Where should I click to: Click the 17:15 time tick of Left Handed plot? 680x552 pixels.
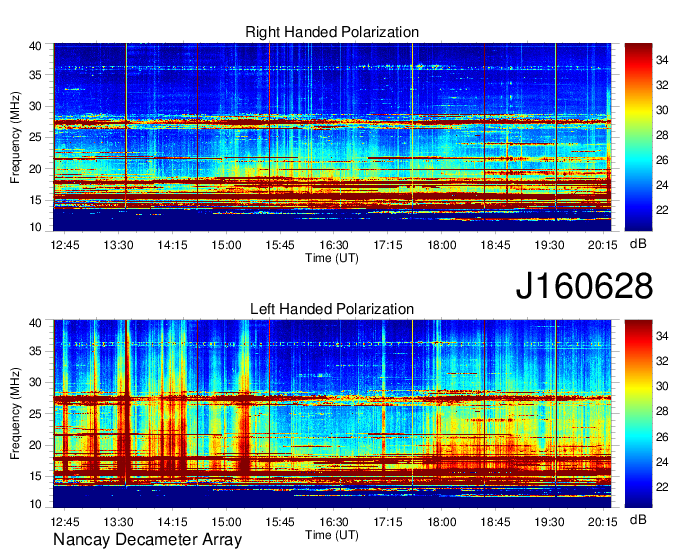coord(388,521)
